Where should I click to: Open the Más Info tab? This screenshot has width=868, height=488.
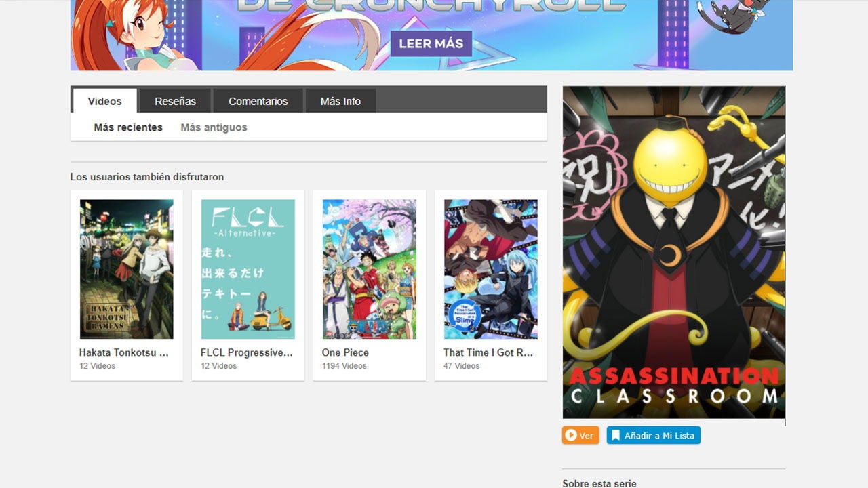[x=340, y=100]
